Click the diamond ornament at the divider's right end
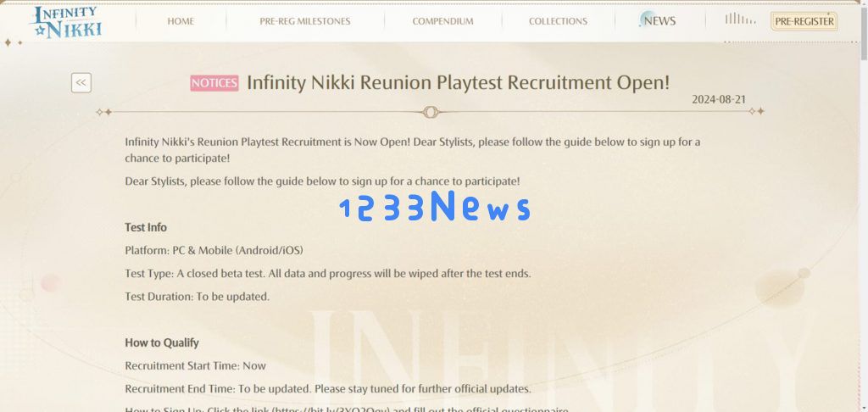The width and height of the screenshot is (868, 412). click(x=757, y=111)
